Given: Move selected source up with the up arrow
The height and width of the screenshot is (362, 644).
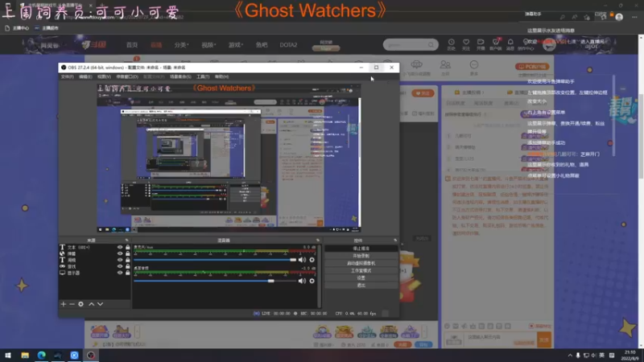Looking at the screenshot, I should [x=92, y=304].
